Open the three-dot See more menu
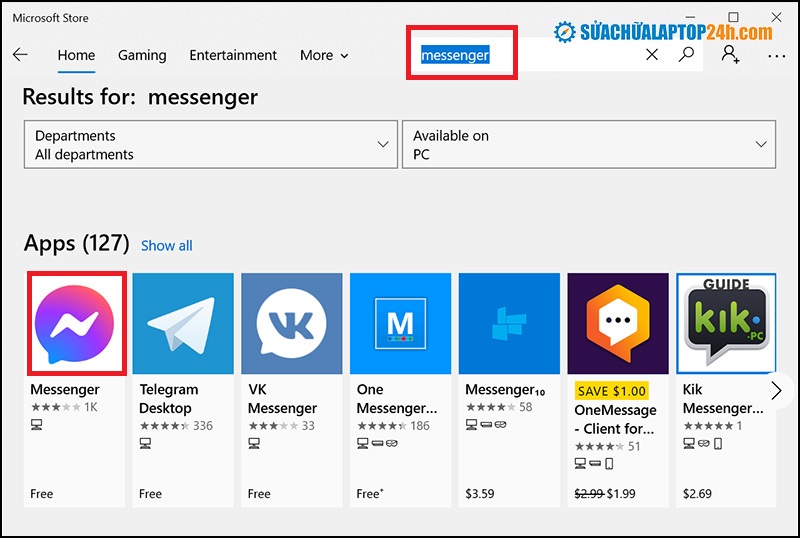Viewport: 800px width, 538px height. point(776,56)
